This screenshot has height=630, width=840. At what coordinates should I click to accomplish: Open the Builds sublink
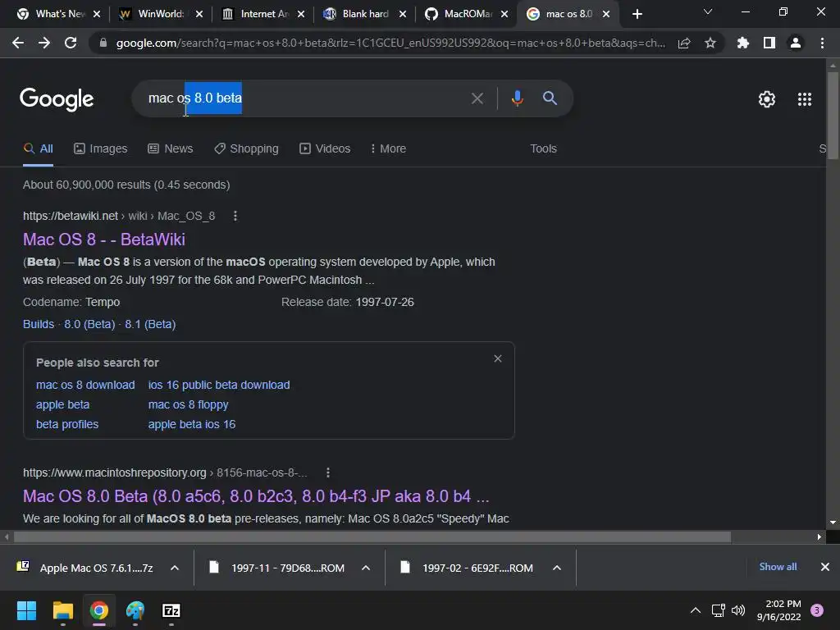(x=39, y=324)
